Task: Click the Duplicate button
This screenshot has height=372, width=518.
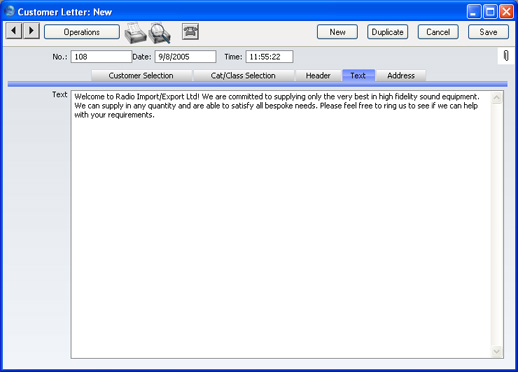Action: tap(387, 32)
